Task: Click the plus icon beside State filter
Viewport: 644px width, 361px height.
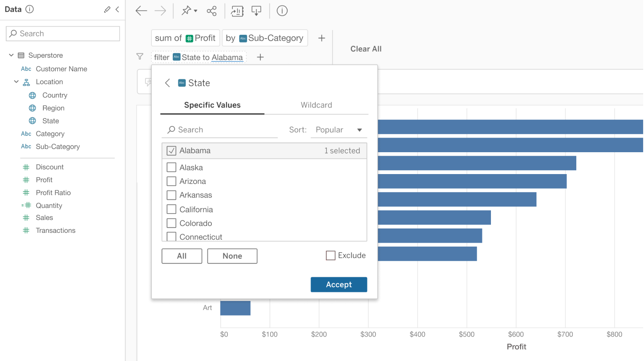Action: pyautogui.click(x=260, y=57)
